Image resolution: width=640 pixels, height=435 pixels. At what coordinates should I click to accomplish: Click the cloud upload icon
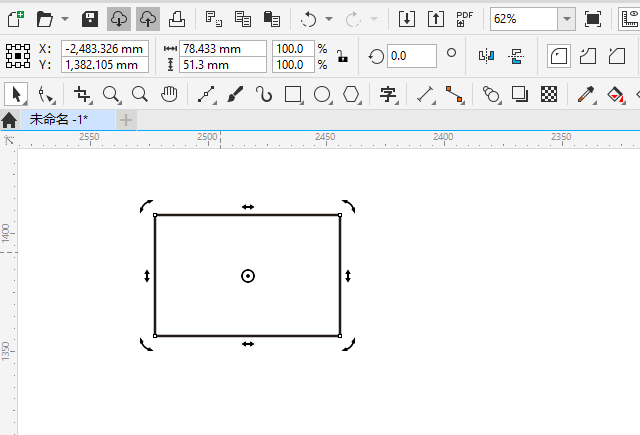pos(148,19)
